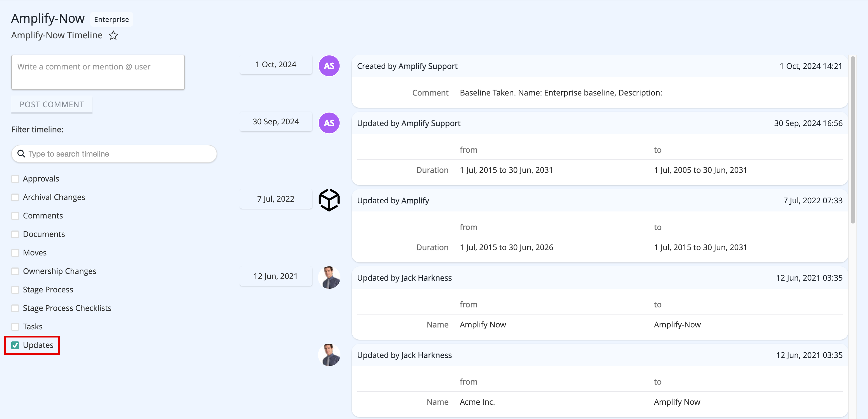Toggle the Tasks filter checkbox

click(x=15, y=327)
